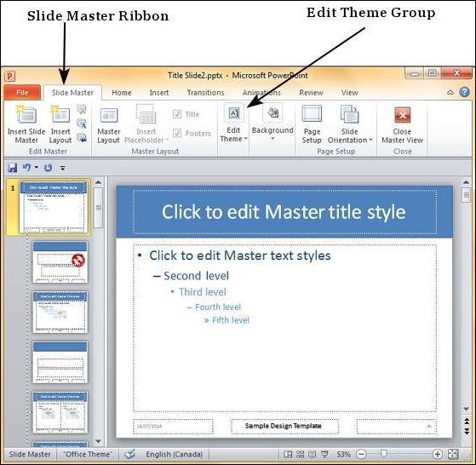Open Slide Orientation dropdown
This screenshot has height=465, width=476.
(x=350, y=124)
